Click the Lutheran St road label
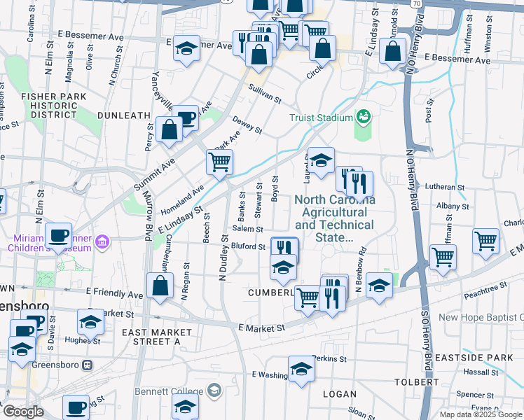The height and width of the screenshot is (420, 524). [445, 187]
